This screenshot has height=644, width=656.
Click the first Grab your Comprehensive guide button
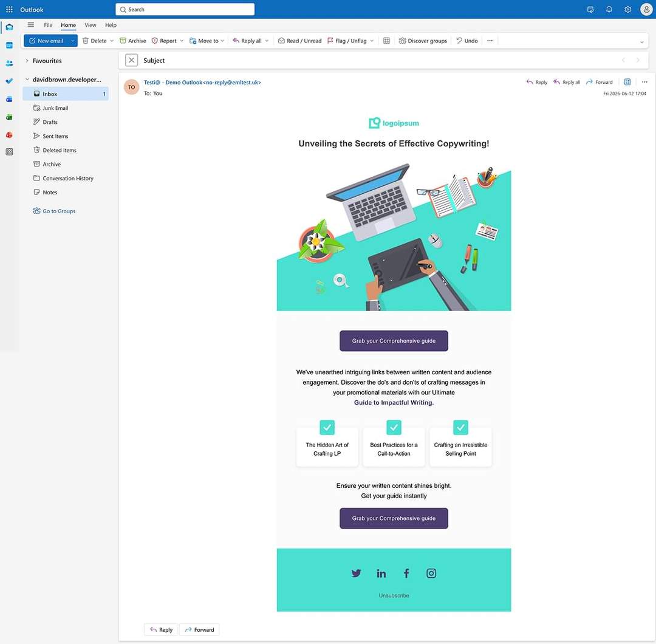tap(394, 341)
